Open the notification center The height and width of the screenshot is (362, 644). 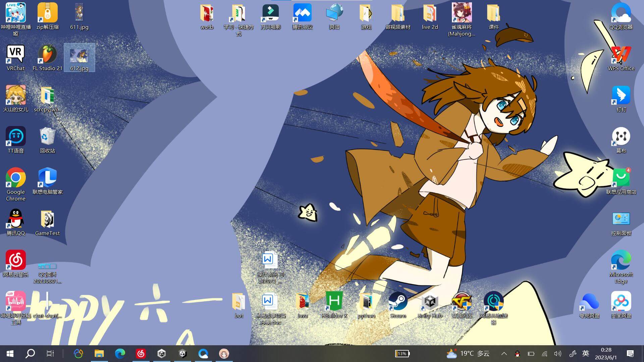pos(630,354)
